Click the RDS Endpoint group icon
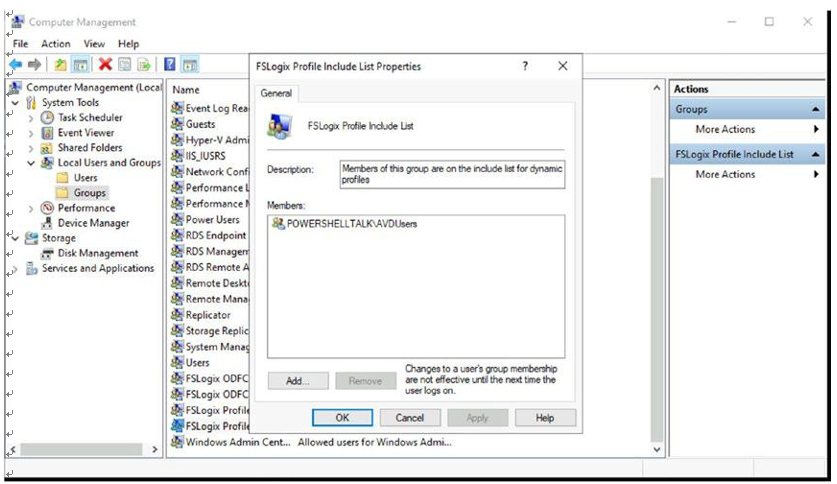Screen dimensions: 837x484 coord(177,235)
